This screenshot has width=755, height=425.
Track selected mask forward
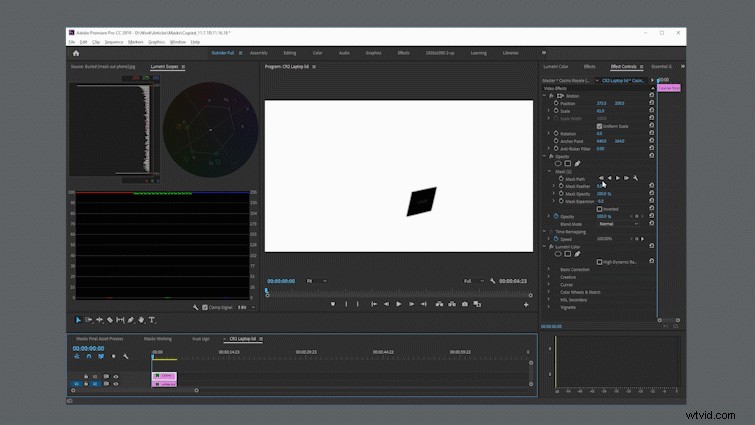(618, 179)
